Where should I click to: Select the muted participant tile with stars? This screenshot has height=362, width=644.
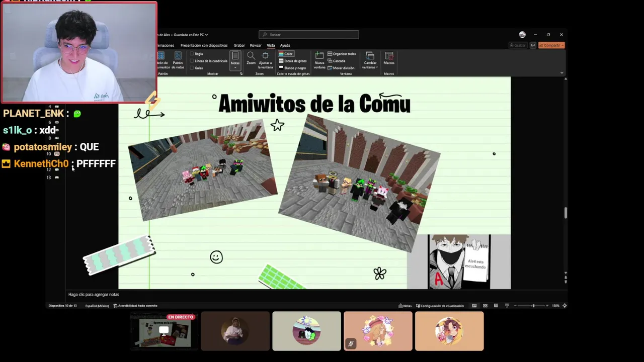coord(378,331)
